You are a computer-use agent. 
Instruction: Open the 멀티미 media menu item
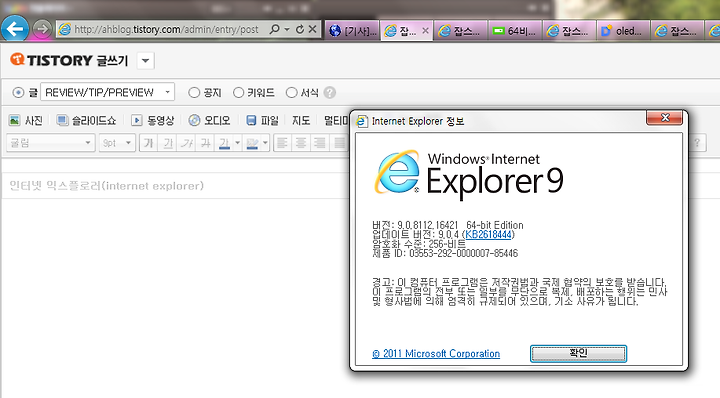[336, 120]
